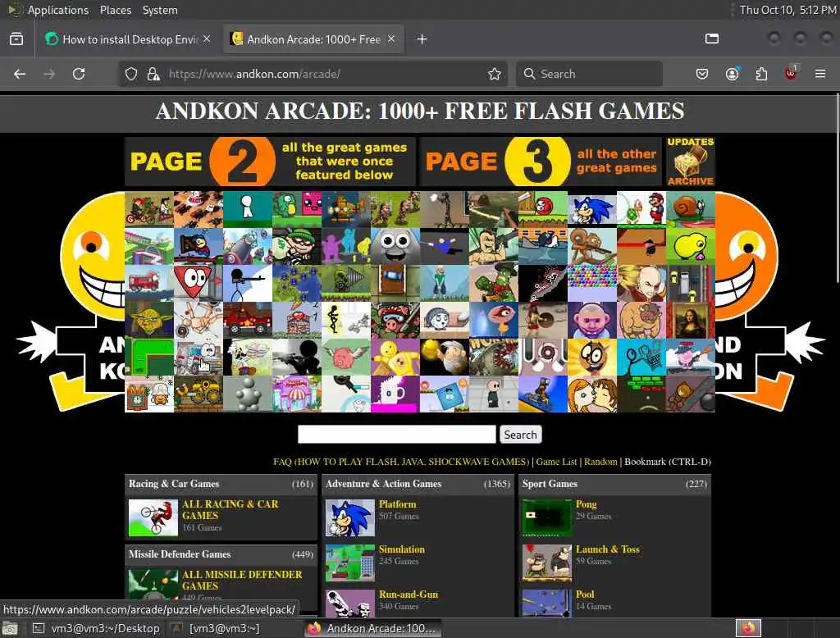Open the Firefox hamburger menu
840x638 pixels.
820,74
